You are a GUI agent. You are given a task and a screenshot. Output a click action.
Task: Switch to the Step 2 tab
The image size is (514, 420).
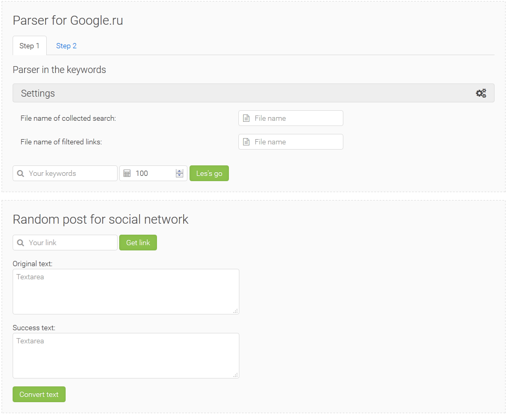pyautogui.click(x=66, y=46)
